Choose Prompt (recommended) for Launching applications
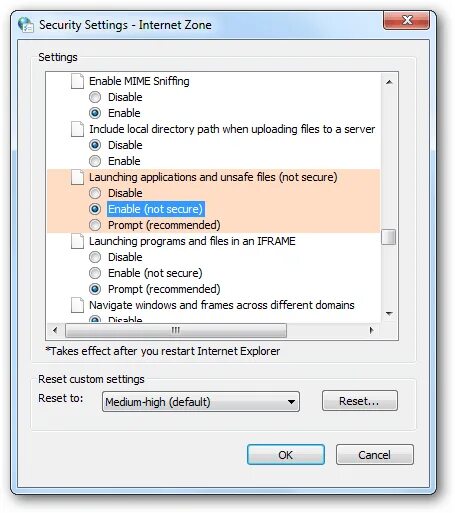455x513 pixels. point(95,225)
